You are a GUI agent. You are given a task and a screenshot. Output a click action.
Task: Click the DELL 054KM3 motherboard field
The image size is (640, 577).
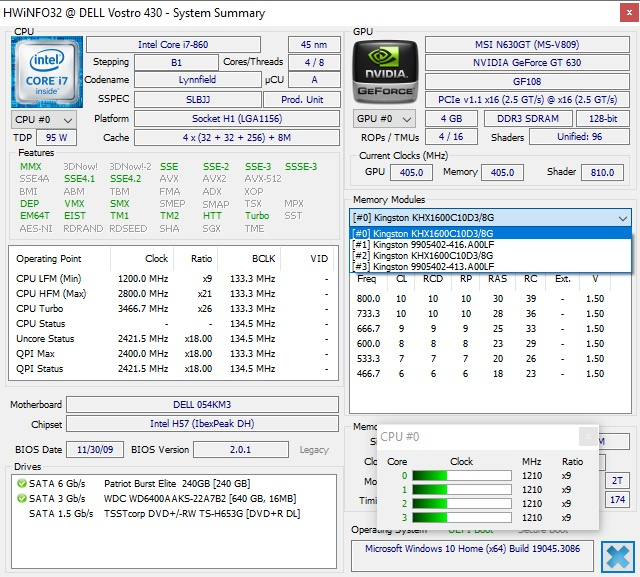click(202, 404)
